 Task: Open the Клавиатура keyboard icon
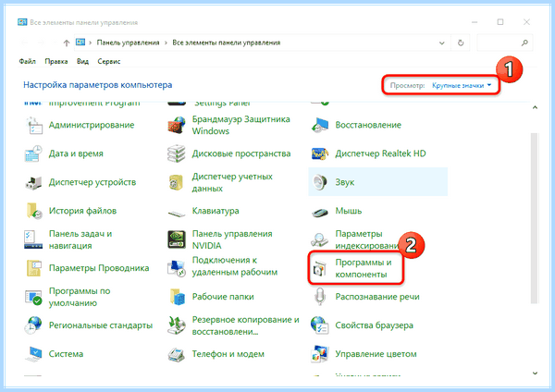pos(177,213)
